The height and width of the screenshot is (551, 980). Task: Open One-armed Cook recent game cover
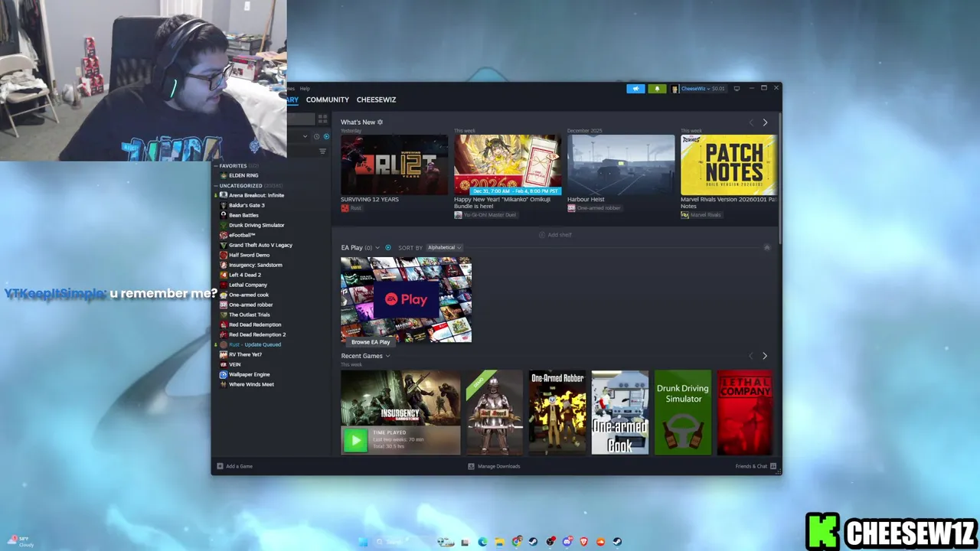click(620, 412)
